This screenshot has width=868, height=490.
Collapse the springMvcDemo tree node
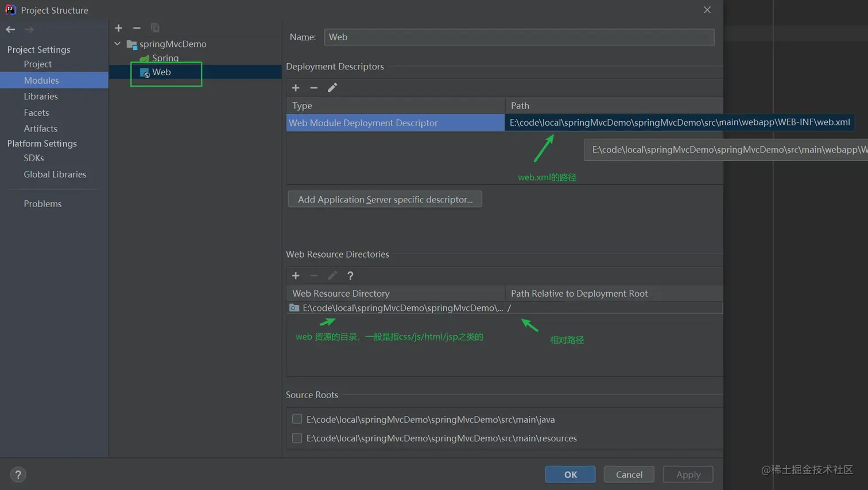click(x=118, y=44)
